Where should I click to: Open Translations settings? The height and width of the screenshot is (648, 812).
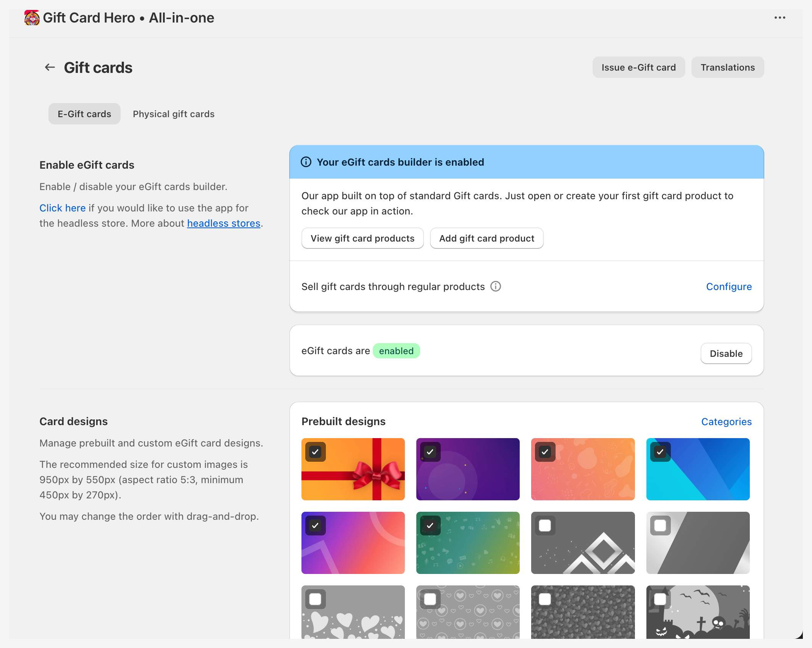click(x=727, y=67)
